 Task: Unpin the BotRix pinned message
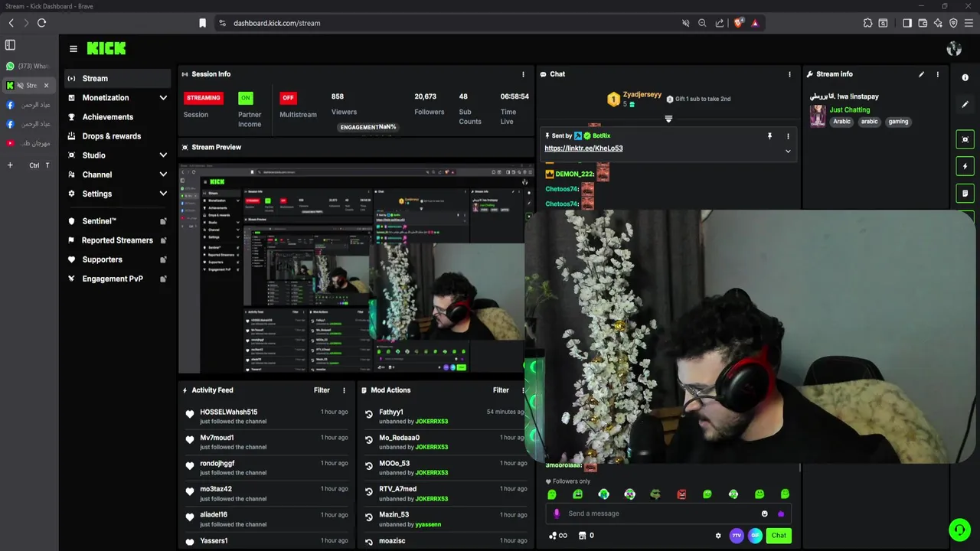point(769,136)
